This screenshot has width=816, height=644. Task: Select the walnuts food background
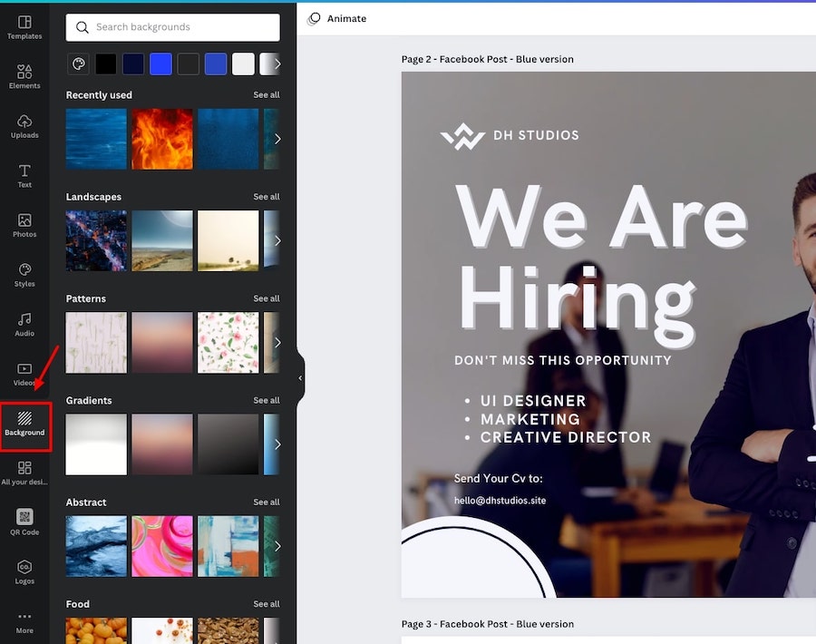pos(228,630)
